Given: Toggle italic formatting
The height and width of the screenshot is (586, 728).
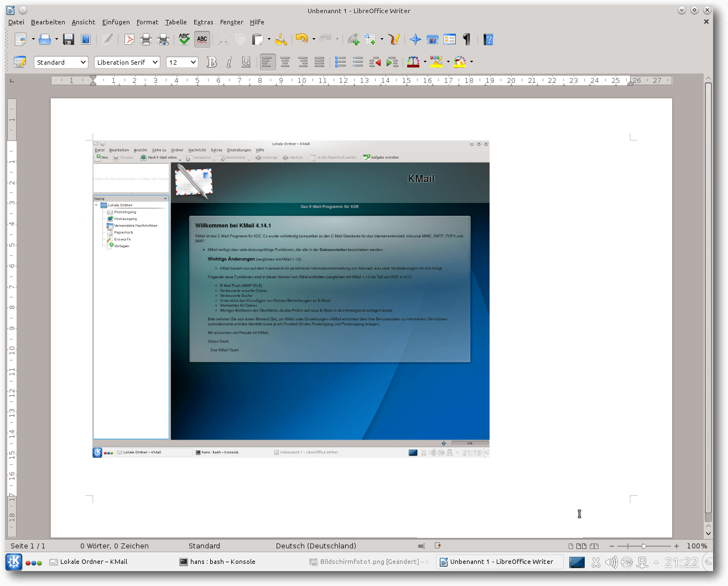Looking at the screenshot, I should click(229, 62).
